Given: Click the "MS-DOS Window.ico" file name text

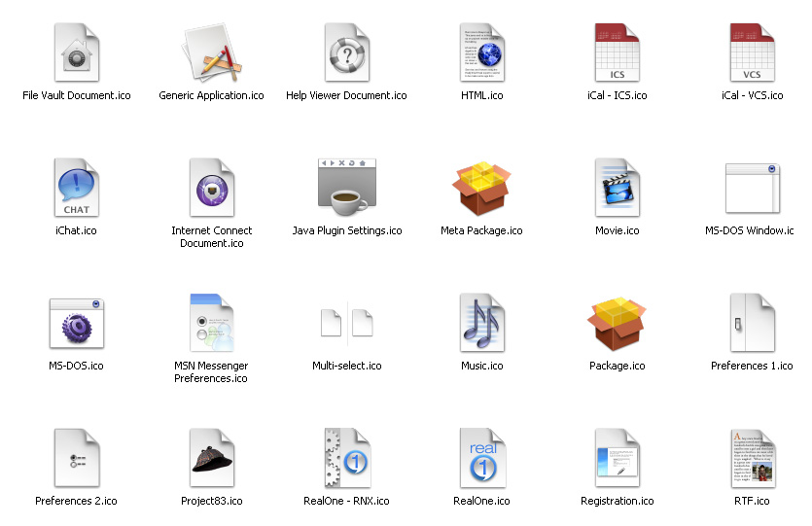Looking at the screenshot, I should (750, 230).
